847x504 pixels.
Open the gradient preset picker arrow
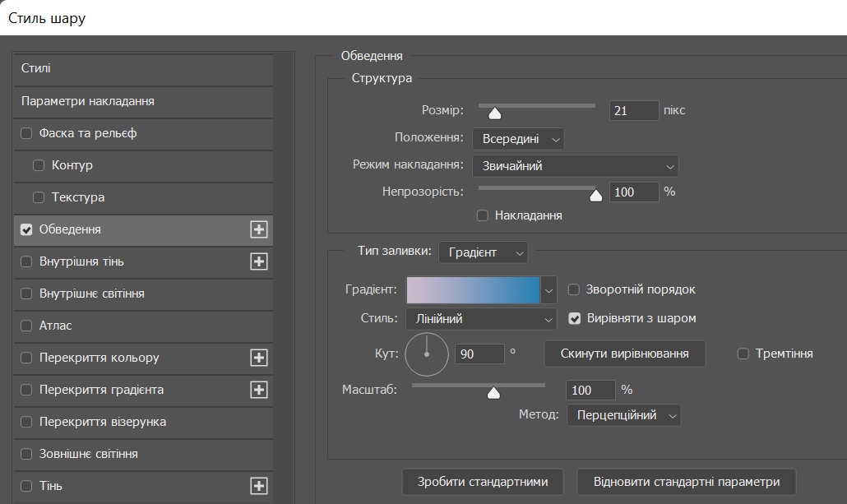click(x=548, y=289)
